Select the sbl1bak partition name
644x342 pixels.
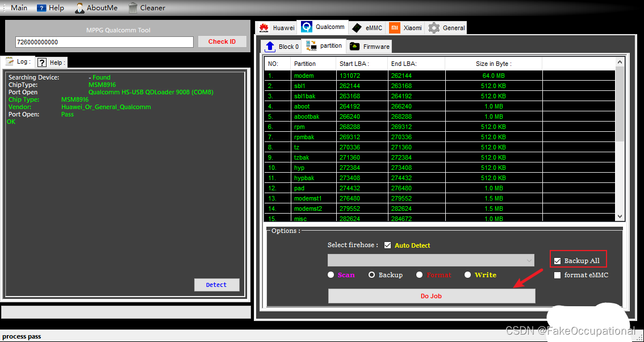point(305,96)
